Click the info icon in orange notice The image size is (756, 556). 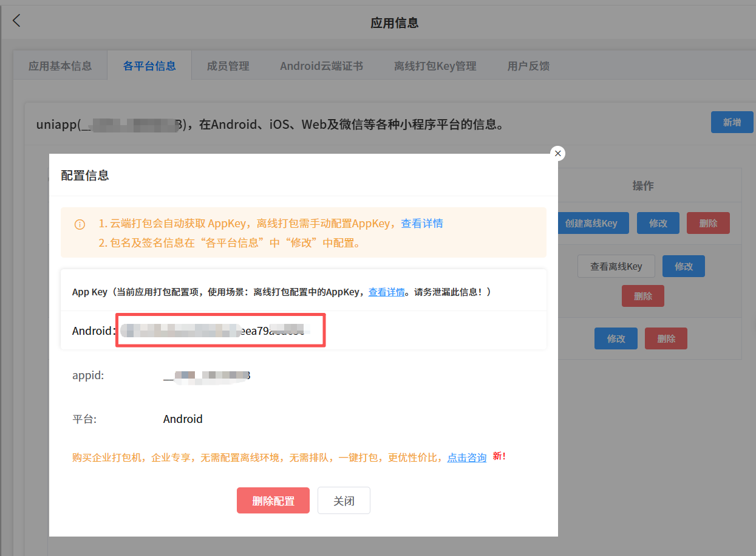tap(80, 224)
